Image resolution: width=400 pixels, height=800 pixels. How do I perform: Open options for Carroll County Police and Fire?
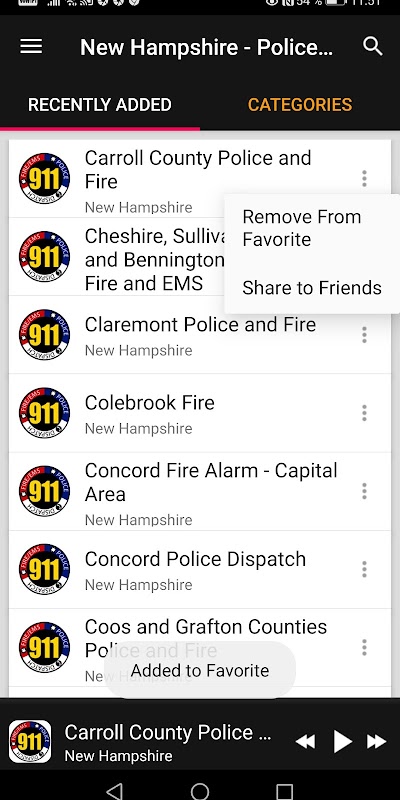coord(364,179)
